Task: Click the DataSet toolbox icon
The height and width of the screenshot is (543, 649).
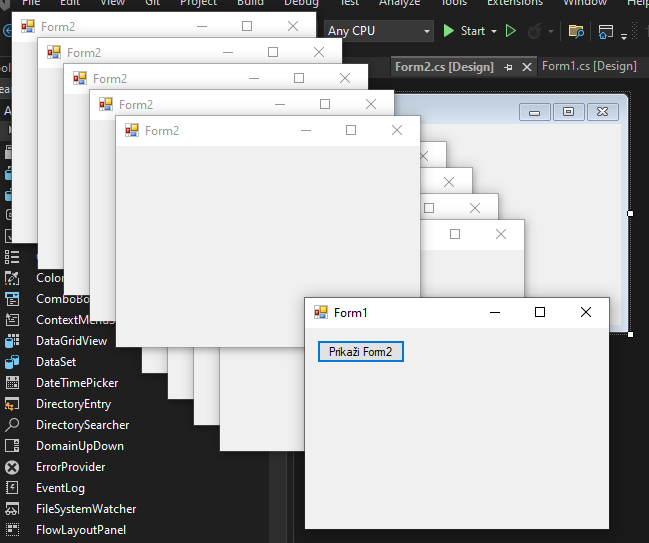Action: (x=13, y=362)
